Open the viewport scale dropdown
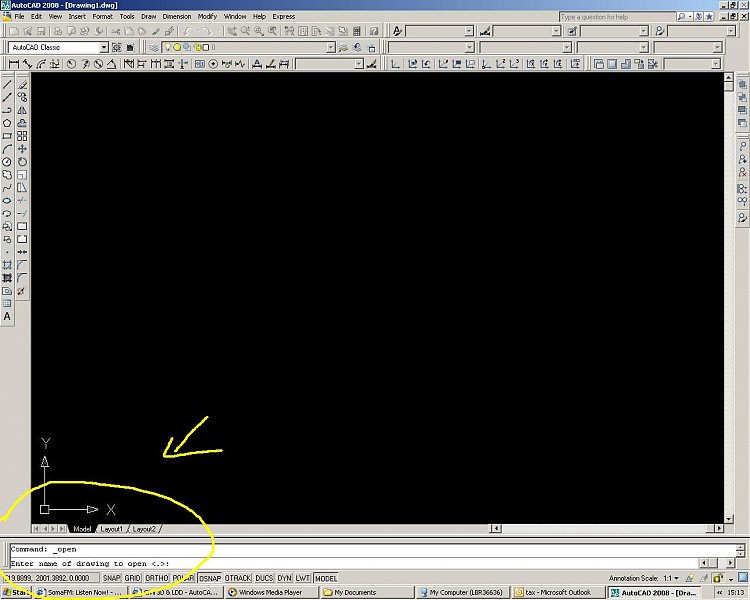Image resolution: width=750 pixels, height=600 pixels. point(716,64)
